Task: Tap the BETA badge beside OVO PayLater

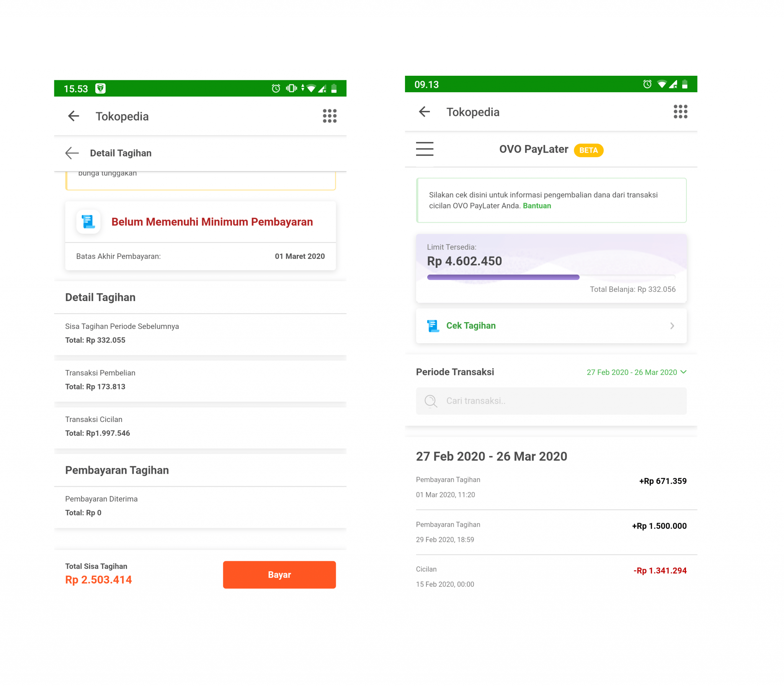Action: 588,150
